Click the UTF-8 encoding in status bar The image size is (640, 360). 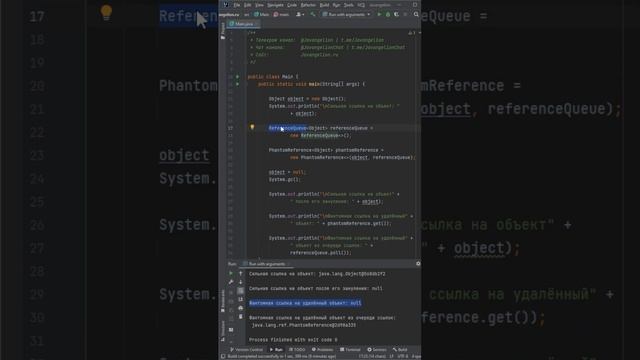403,356
